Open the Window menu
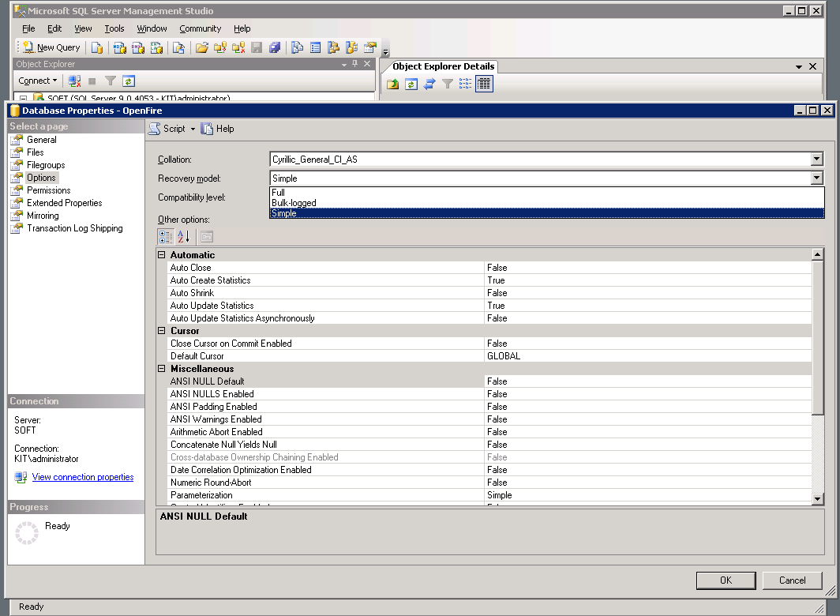The width and height of the screenshot is (840, 616). coord(152,28)
